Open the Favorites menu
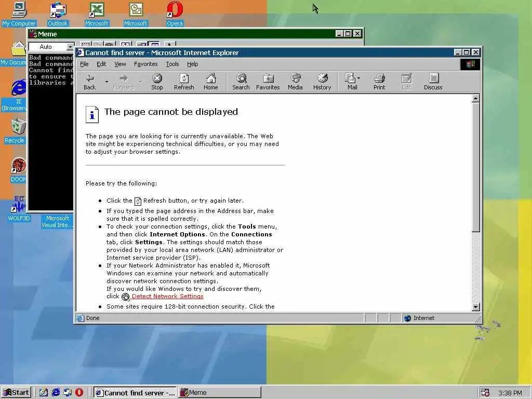 tap(145, 64)
